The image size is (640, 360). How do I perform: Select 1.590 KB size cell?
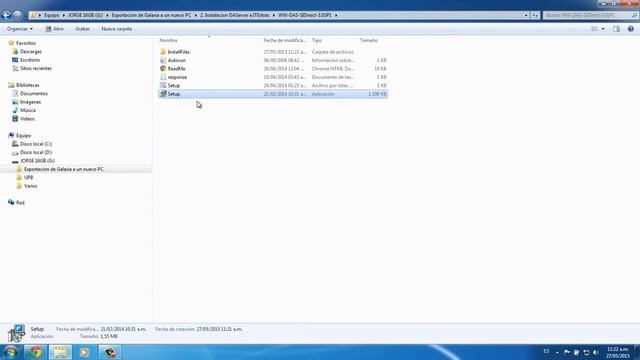tap(377, 94)
